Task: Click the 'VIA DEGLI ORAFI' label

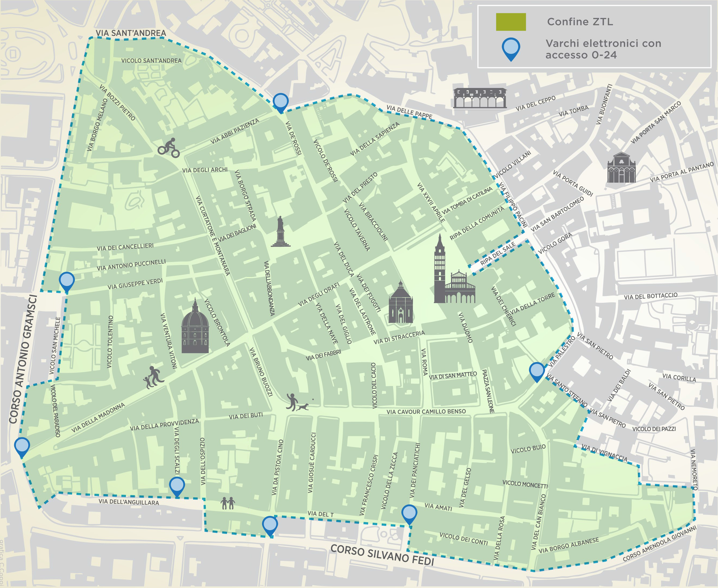Action: tap(319, 295)
